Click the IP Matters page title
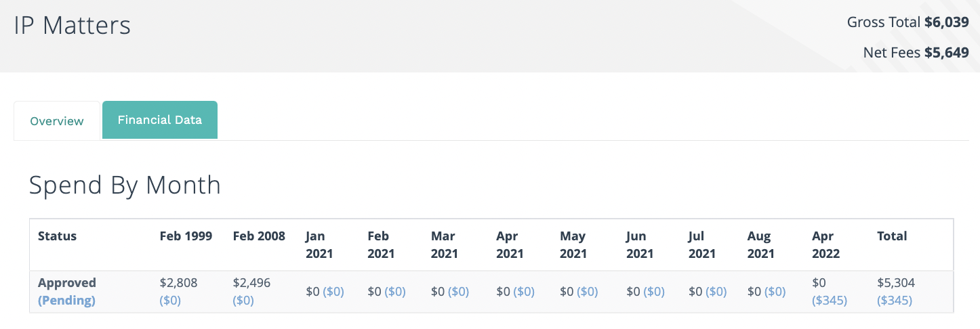This screenshot has width=980, height=329. click(x=72, y=26)
